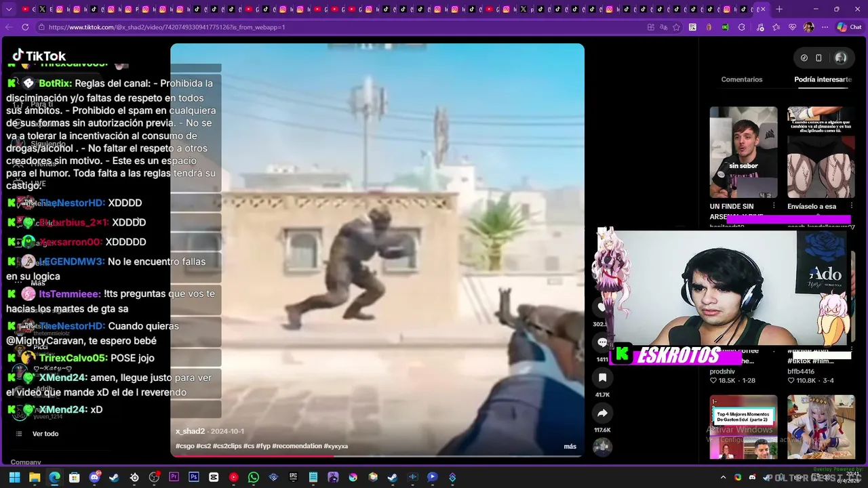Reload the TikTok page
Screen dimensions: 868x488
25,27
